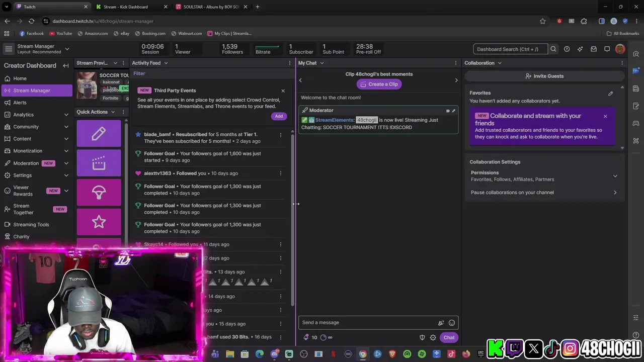This screenshot has width=644, height=362.
Task: Click the star quick action tile
Action: [x=99, y=222]
